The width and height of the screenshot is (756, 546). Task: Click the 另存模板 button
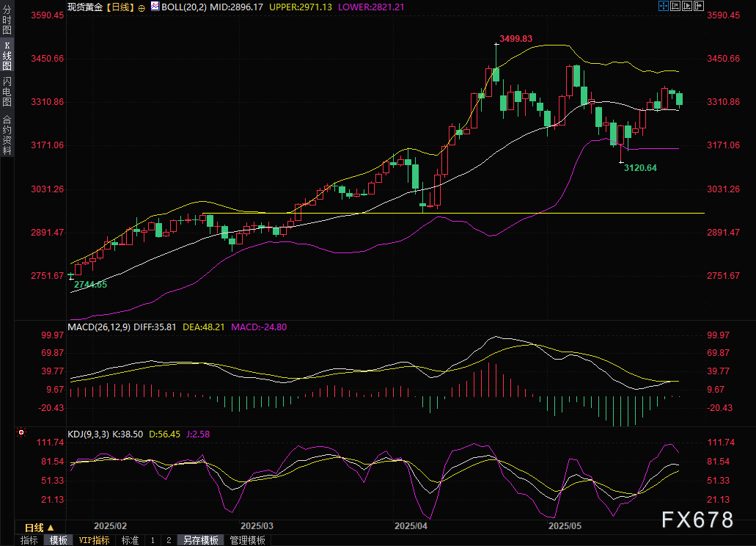pos(201,540)
